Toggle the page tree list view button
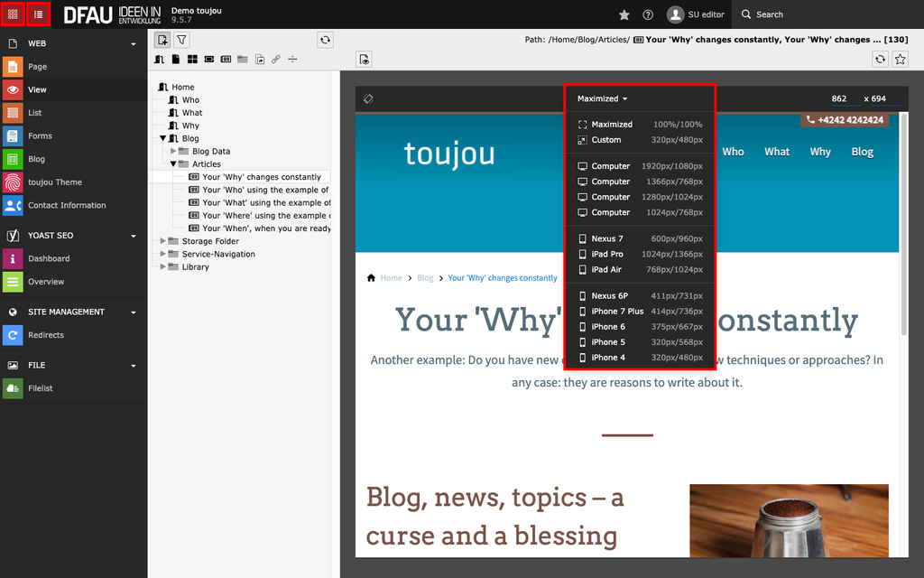This screenshot has height=578, width=924. click(38, 14)
